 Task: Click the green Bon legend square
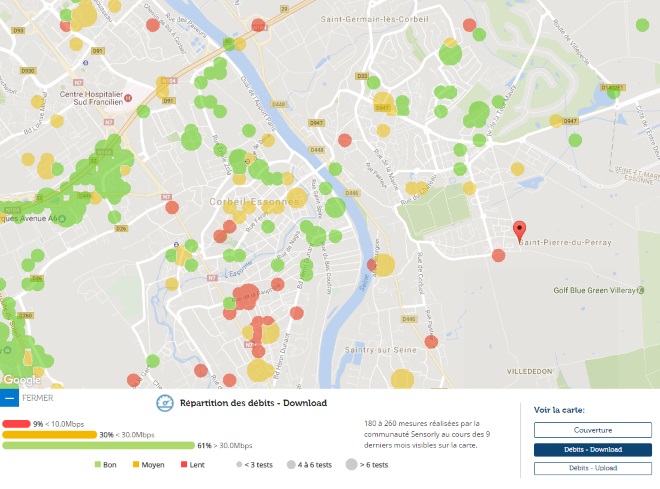click(98, 465)
